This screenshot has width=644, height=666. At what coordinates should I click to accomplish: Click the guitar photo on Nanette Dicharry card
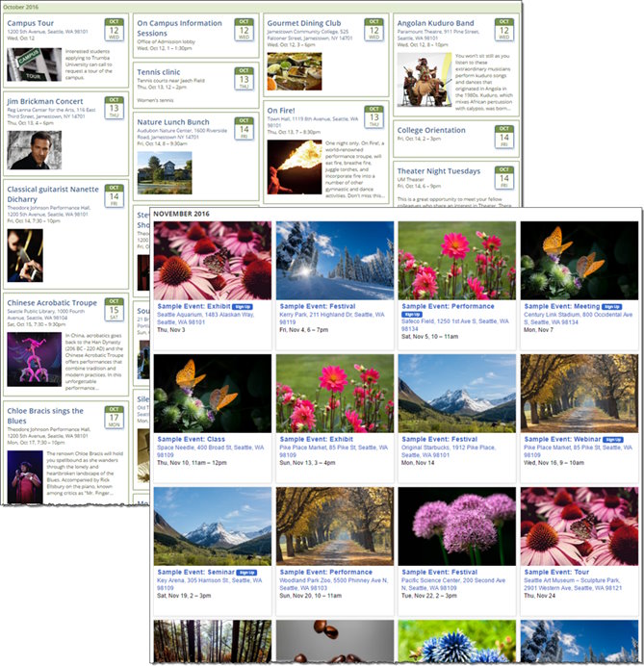[x=25, y=255]
